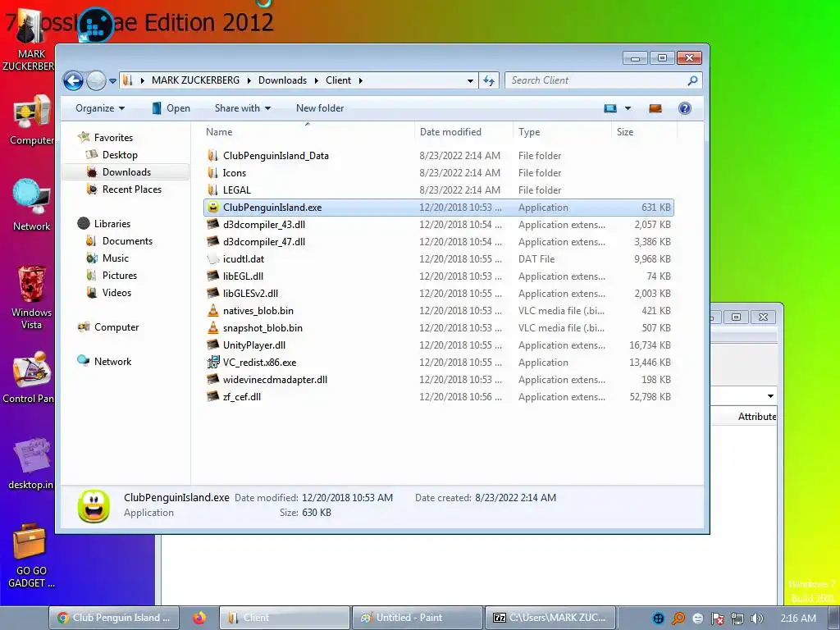Image resolution: width=840 pixels, height=630 pixels.
Task: Click the blue Help icon
Action: 685,108
